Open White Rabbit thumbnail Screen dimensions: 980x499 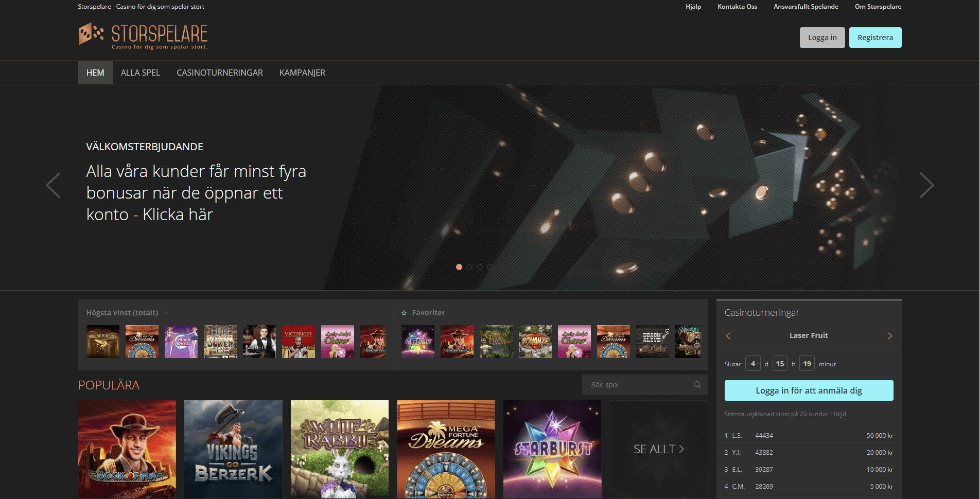coord(340,449)
